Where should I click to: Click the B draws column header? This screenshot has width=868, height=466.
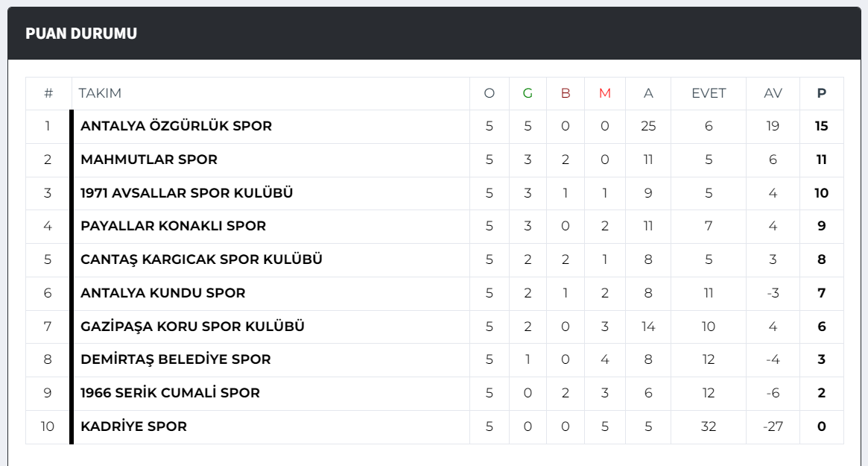(566, 93)
